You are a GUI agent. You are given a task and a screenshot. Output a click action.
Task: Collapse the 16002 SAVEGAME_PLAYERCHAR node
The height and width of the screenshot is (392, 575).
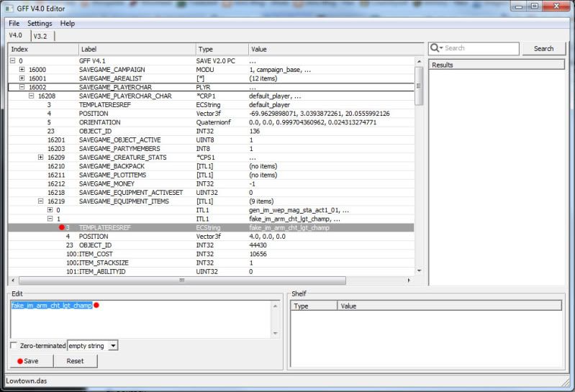22,87
